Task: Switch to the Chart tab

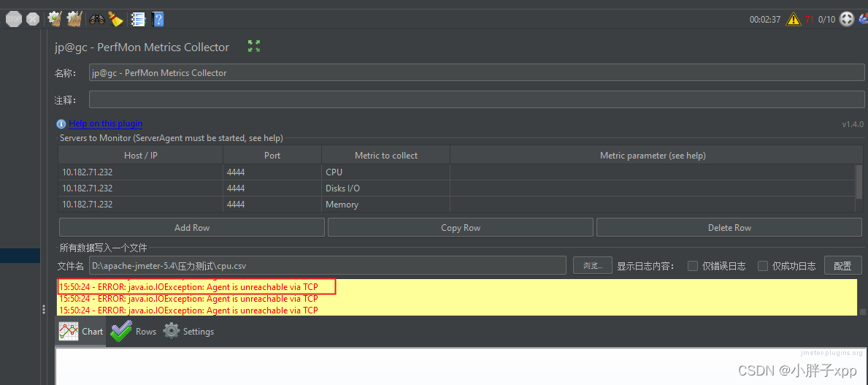Action: coord(81,331)
